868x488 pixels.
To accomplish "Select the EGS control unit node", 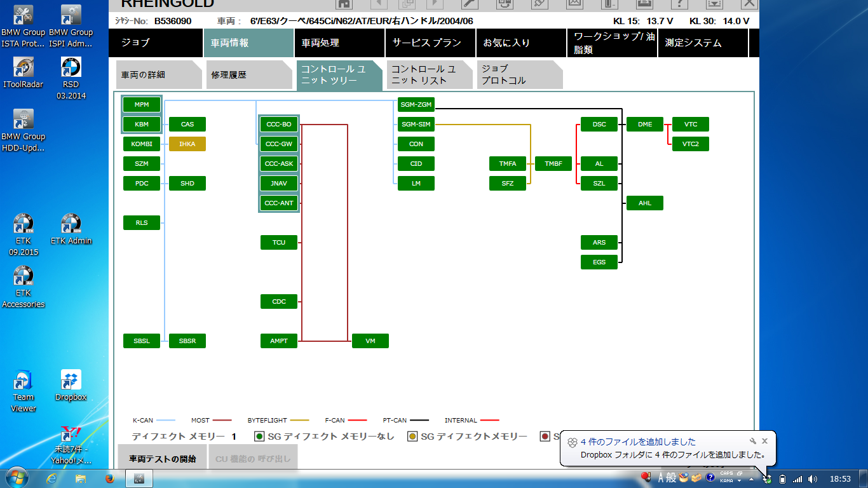I will coord(599,262).
